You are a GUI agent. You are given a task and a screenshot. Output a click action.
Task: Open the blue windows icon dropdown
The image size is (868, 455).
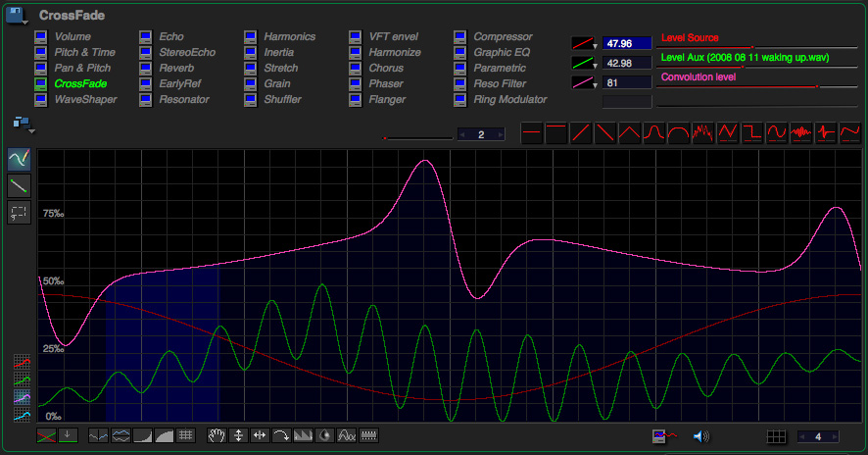[24, 125]
